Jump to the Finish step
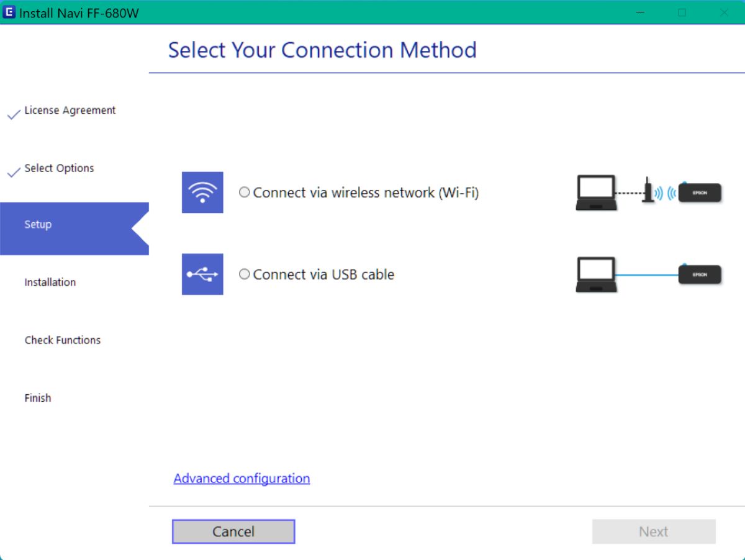The image size is (745, 560). [x=38, y=398]
